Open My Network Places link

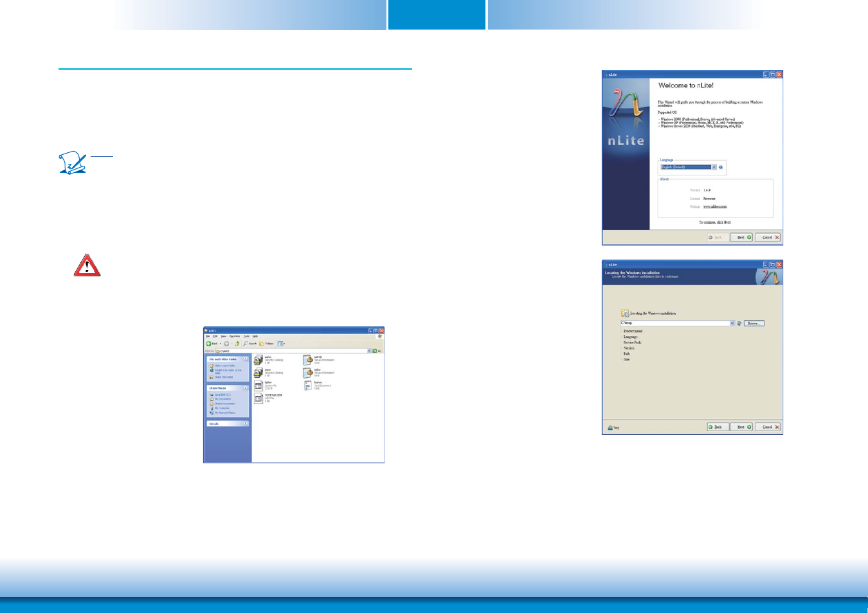[222, 413]
